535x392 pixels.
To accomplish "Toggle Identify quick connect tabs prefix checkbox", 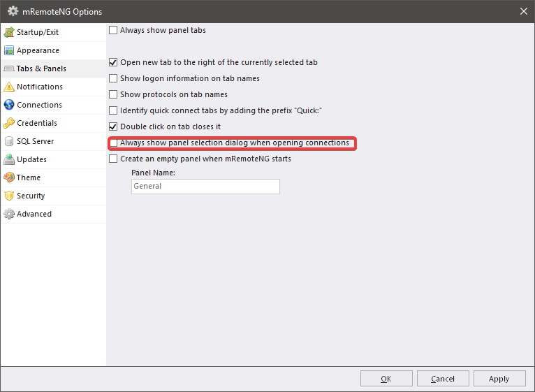I will coord(113,110).
